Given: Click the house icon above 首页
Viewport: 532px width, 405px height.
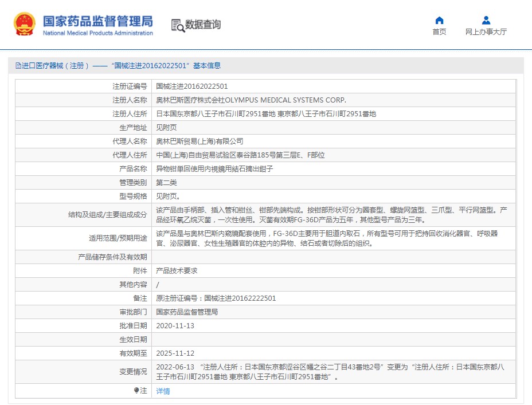Looking at the screenshot, I should [x=439, y=20].
